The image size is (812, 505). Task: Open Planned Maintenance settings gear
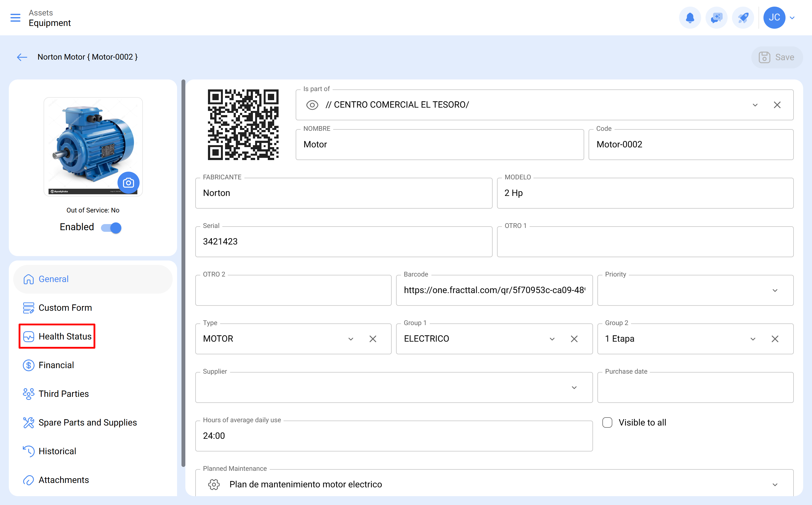click(214, 484)
